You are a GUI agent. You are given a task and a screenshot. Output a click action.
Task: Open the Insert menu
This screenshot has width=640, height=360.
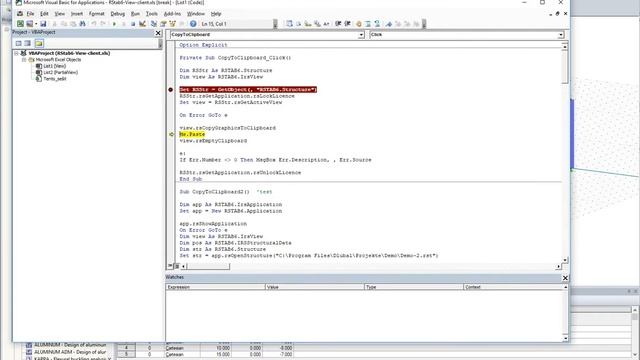tap(77, 14)
